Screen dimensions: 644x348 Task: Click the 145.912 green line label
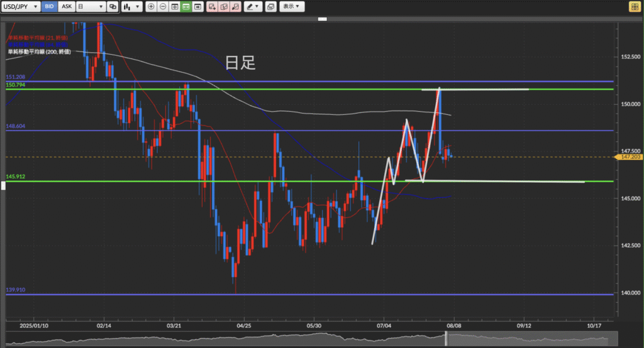(16, 177)
